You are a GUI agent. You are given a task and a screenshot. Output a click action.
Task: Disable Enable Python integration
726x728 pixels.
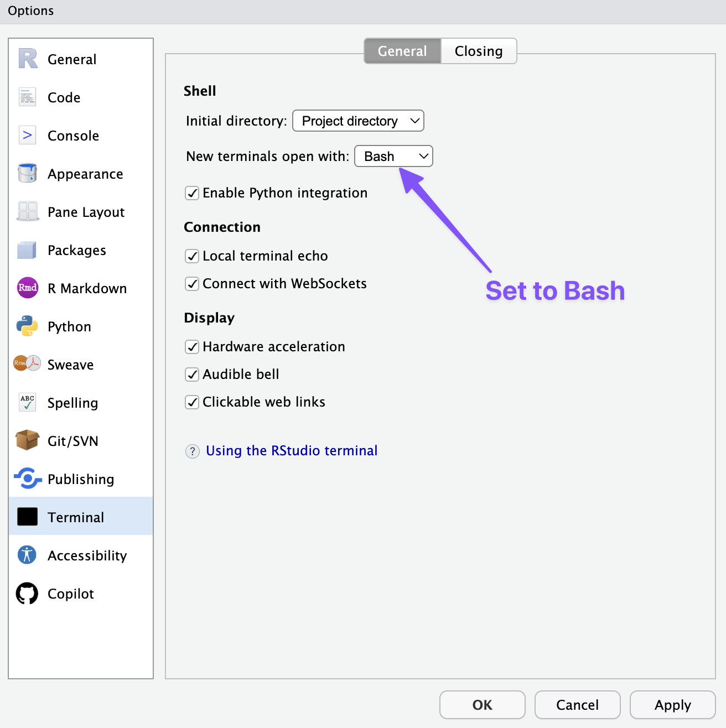click(192, 193)
